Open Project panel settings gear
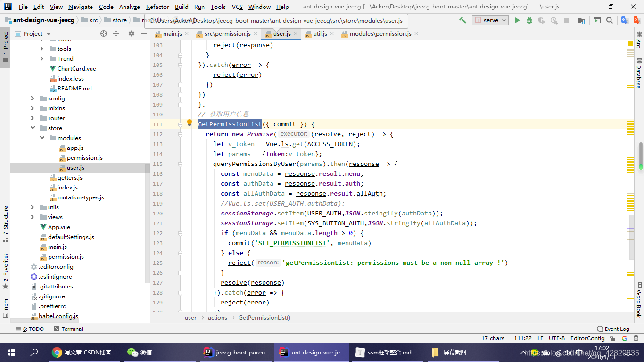 coord(132,33)
